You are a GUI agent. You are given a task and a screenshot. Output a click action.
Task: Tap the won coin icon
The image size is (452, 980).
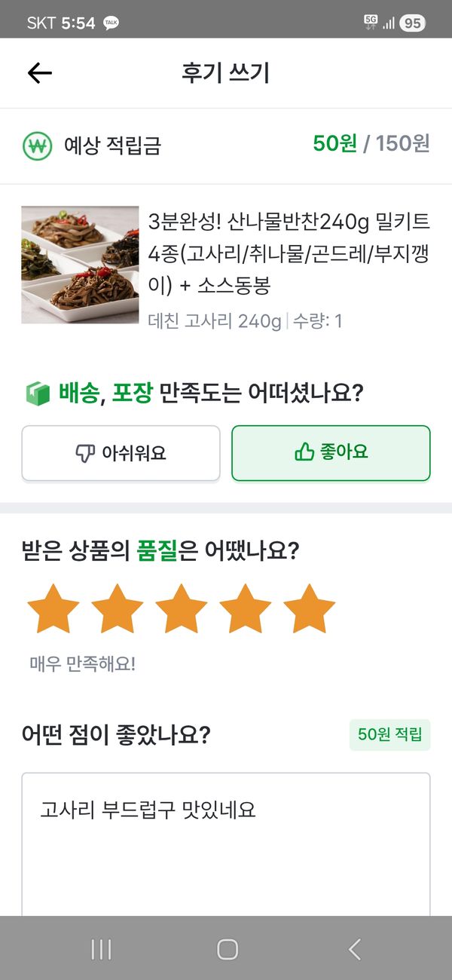[37, 145]
